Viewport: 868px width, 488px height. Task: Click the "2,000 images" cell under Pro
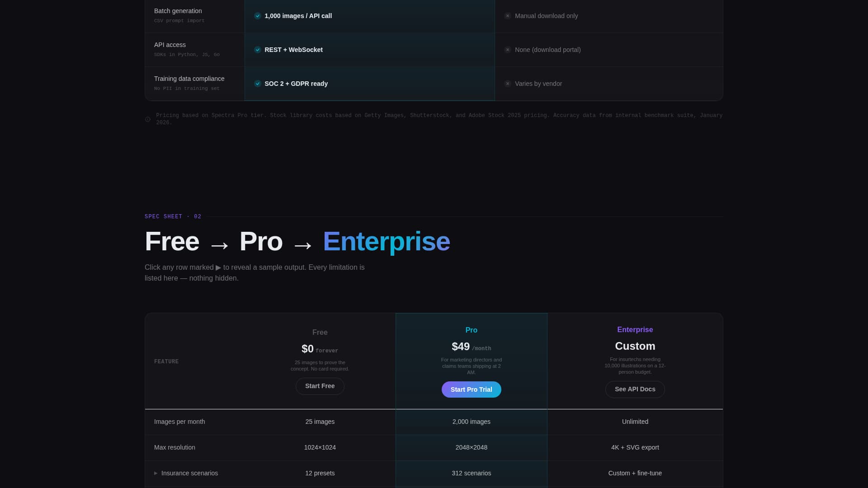pyautogui.click(x=471, y=422)
